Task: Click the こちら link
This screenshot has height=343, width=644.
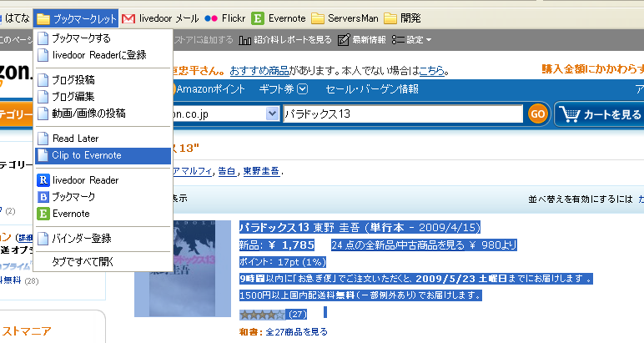Action: click(431, 71)
